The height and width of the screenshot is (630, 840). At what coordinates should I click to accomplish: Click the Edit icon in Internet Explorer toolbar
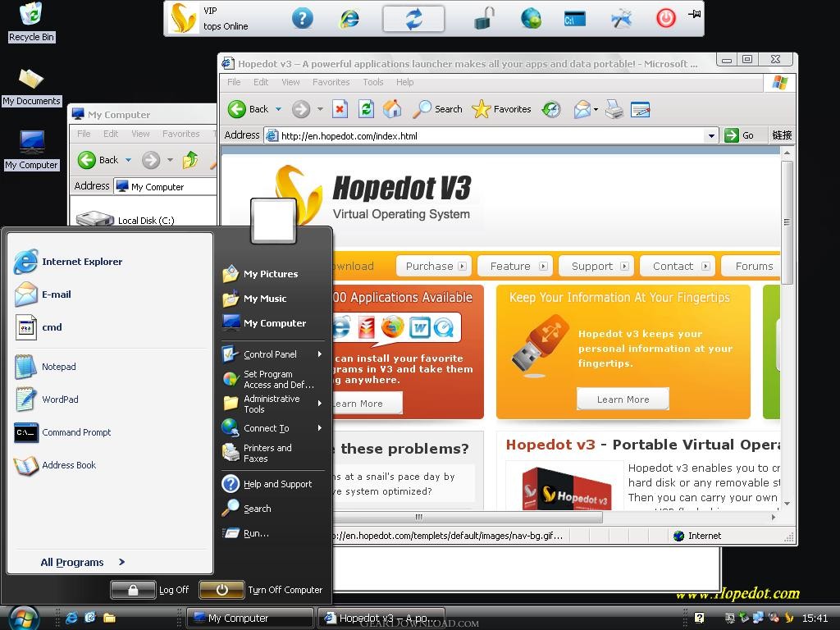click(x=640, y=109)
